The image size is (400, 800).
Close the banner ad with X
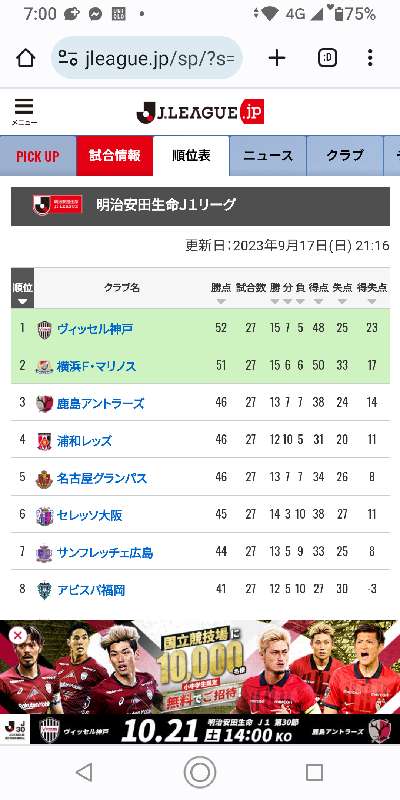pos(18,636)
